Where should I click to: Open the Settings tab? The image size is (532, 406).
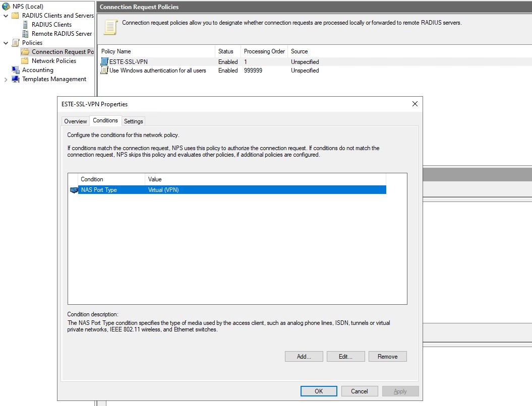tap(134, 121)
